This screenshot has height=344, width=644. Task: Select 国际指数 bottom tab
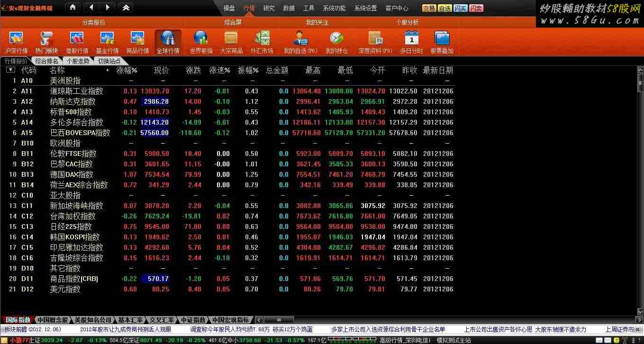click(18, 320)
